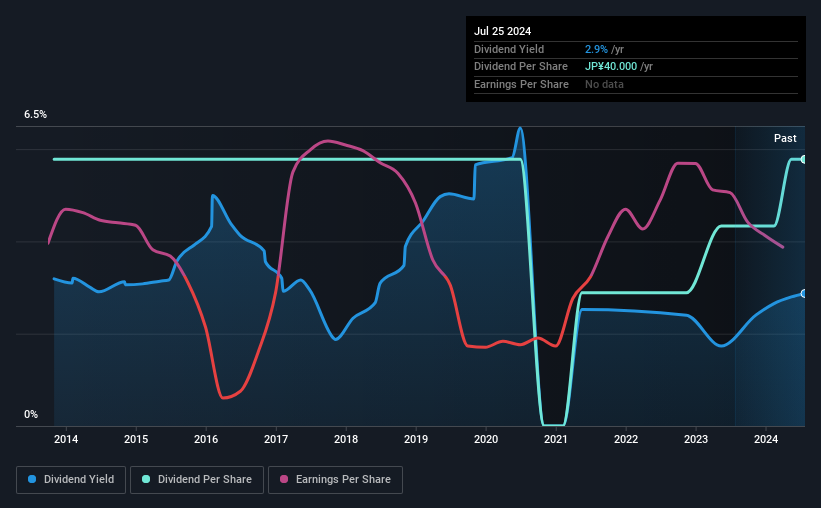
Task: Click the 2.9% dividend yield value
Action: coord(596,49)
